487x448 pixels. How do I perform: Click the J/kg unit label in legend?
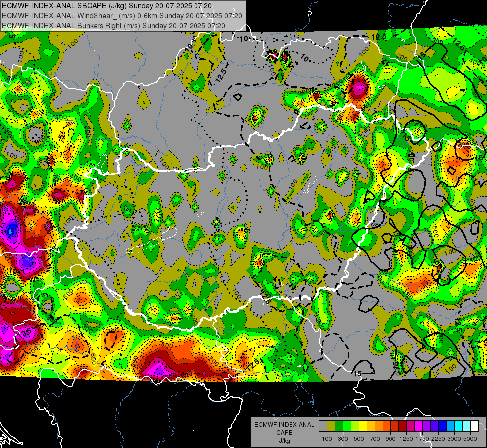pyautogui.click(x=284, y=441)
